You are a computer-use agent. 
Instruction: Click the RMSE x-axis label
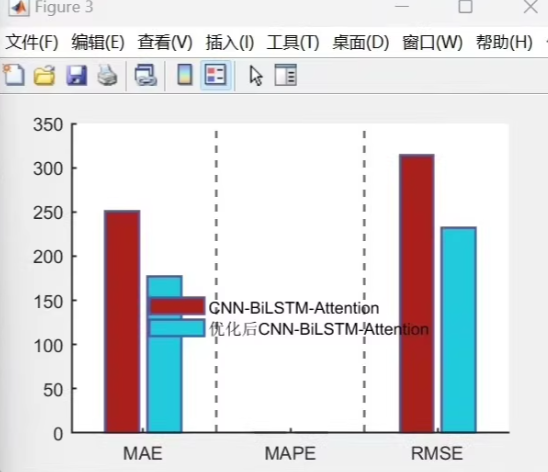click(x=437, y=453)
